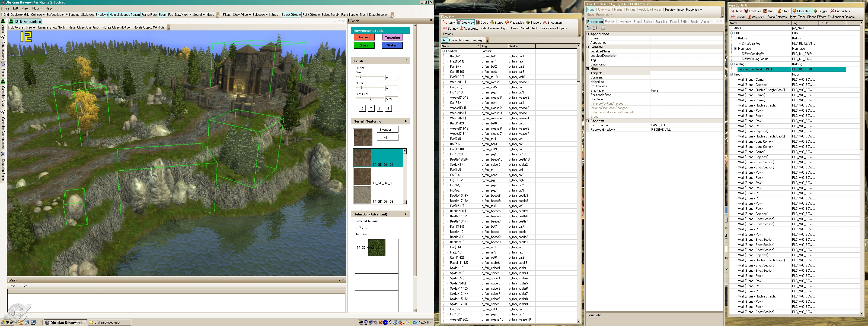Collapse the Brush section
The image size is (868, 326).
(406, 61)
